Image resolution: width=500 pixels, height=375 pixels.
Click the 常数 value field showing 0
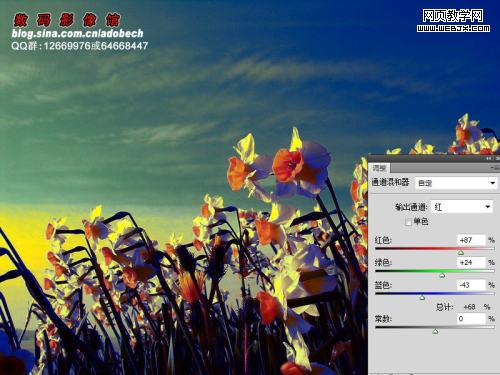(471, 319)
